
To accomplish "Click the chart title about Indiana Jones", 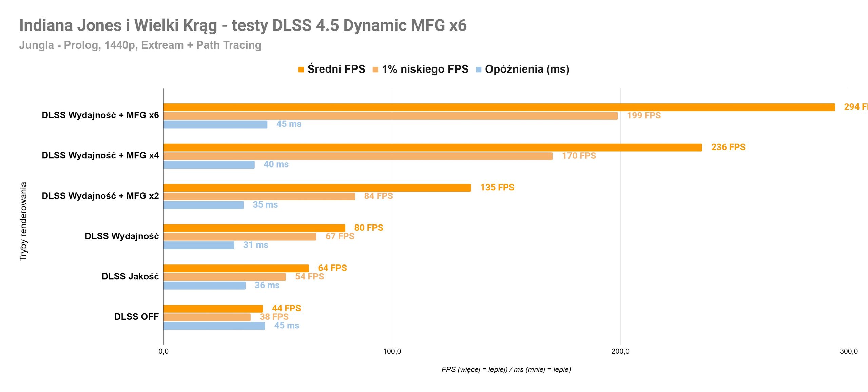I will point(243,25).
